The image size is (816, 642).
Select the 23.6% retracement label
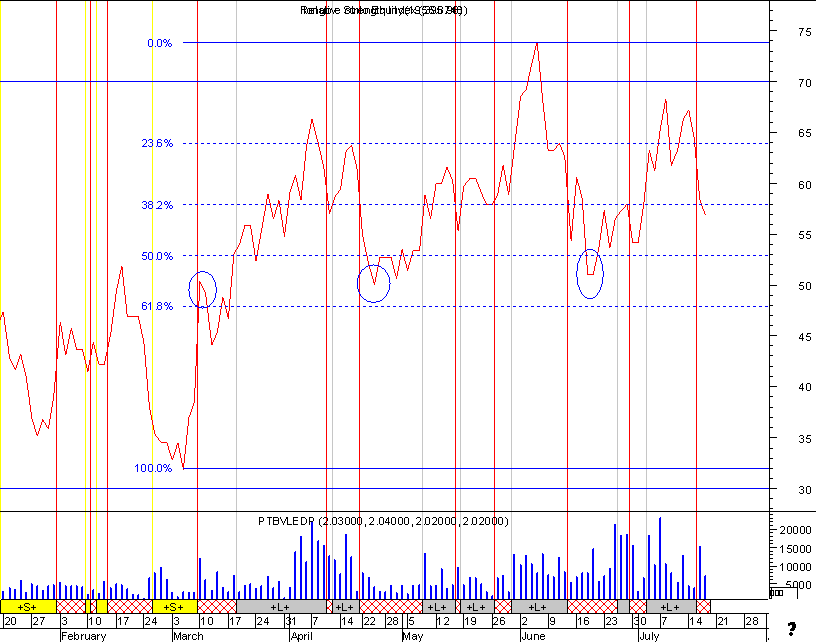click(157, 143)
